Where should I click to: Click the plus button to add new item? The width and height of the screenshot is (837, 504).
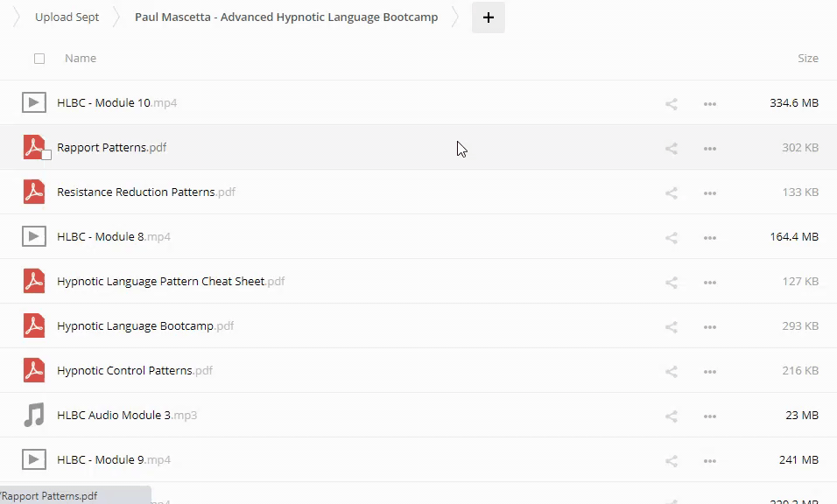[488, 17]
